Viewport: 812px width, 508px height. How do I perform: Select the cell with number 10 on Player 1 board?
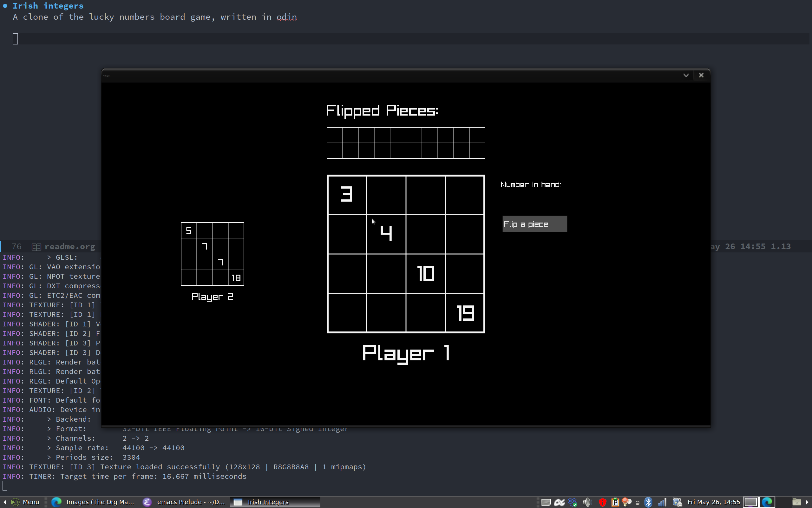click(x=425, y=273)
